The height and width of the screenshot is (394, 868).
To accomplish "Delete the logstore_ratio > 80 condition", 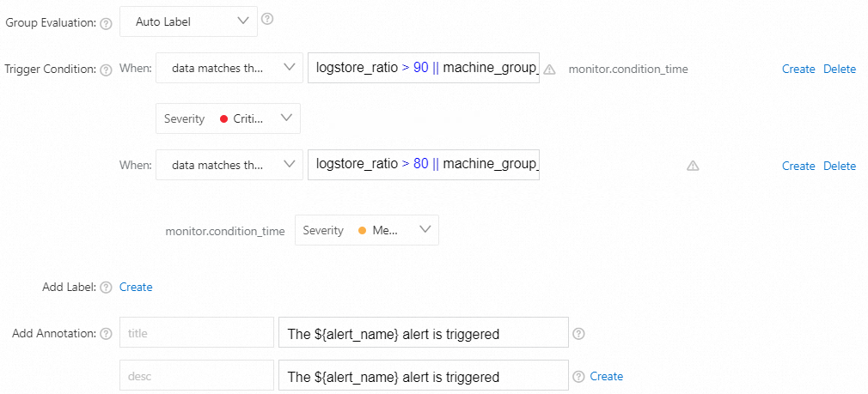I will (x=840, y=166).
